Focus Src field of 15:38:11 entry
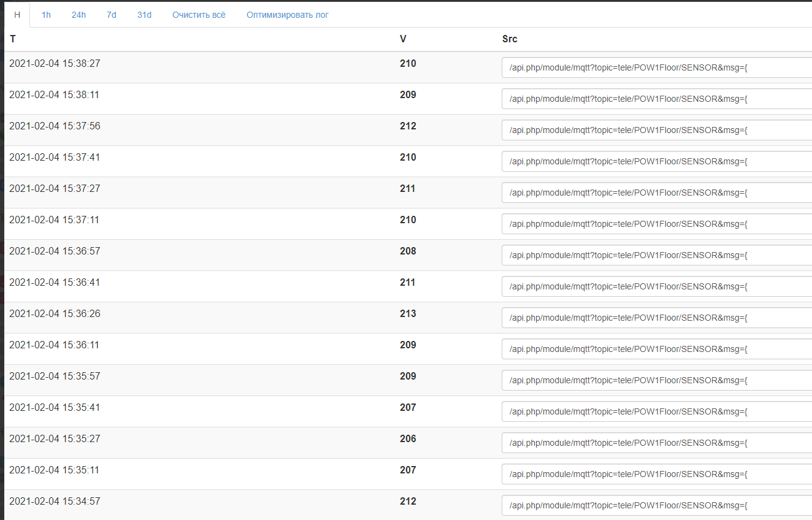Image resolution: width=812 pixels, height=520 pixels. [x=656, y=99]
